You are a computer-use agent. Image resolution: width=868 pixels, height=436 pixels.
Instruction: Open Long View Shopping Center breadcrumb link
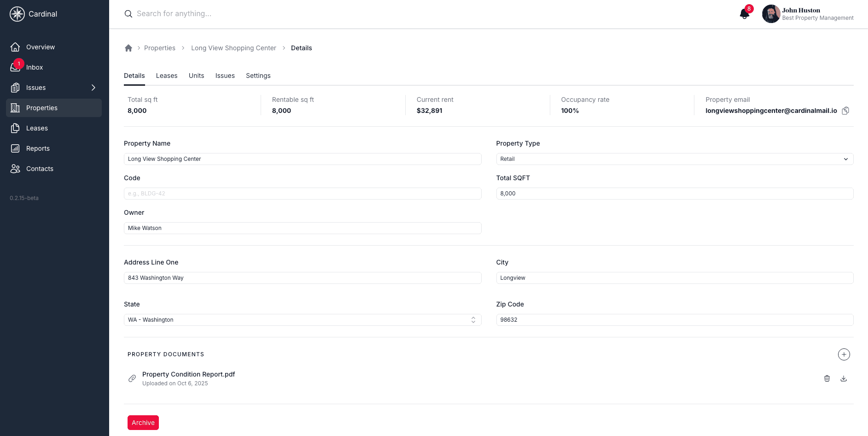tap(233, 47)
